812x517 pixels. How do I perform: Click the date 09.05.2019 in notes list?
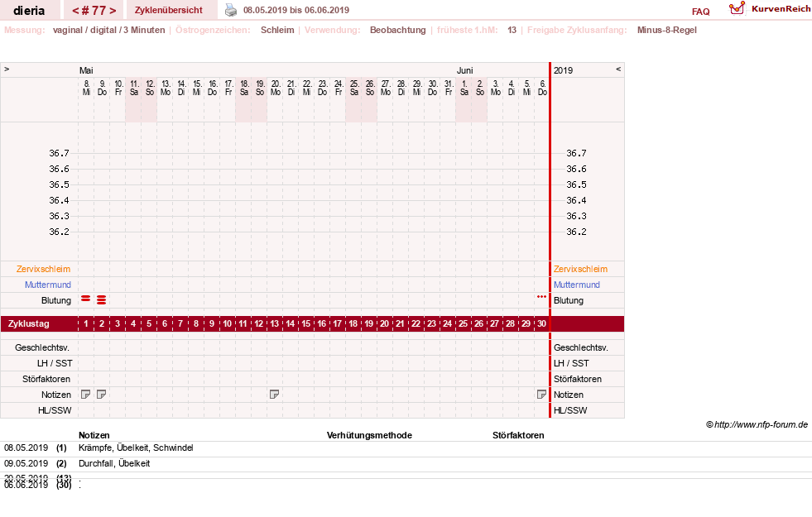coord(26,463)
